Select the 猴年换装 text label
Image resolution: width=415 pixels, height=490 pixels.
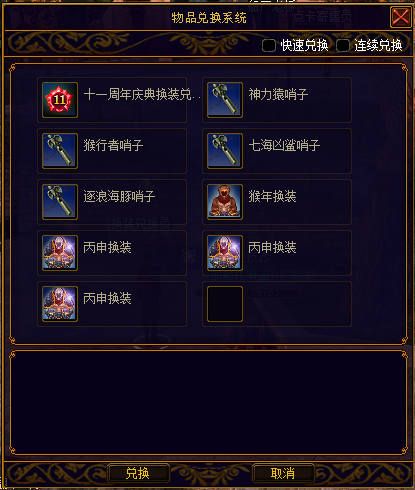[272, 197]
